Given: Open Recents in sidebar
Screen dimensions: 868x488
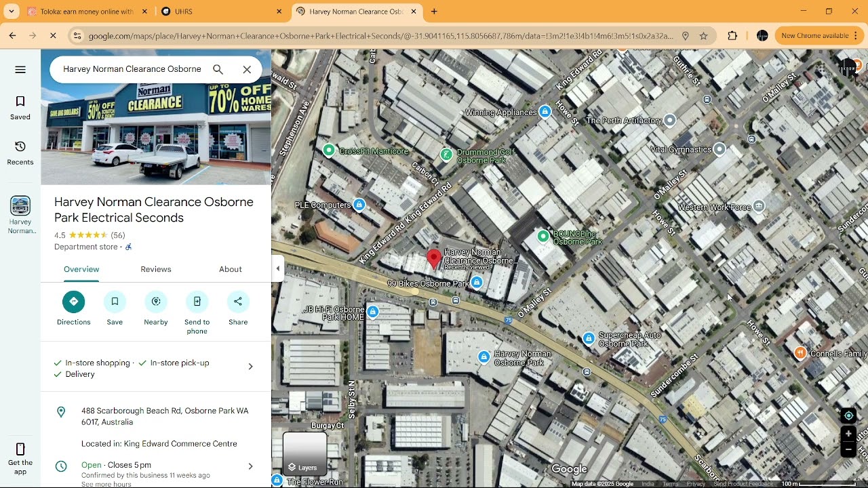Looking at the screenshot, I should pos(20,153).
